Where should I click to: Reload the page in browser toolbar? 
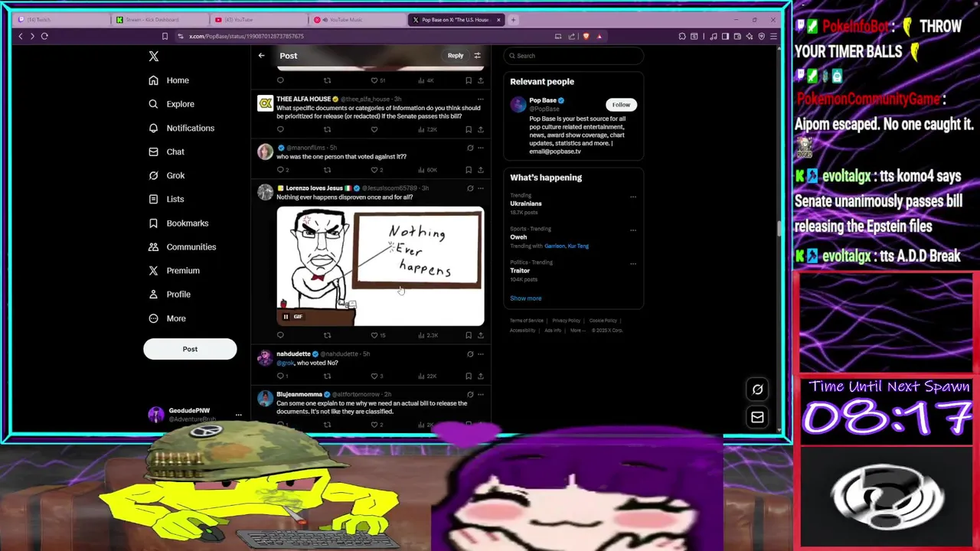(x=44, y=36)
